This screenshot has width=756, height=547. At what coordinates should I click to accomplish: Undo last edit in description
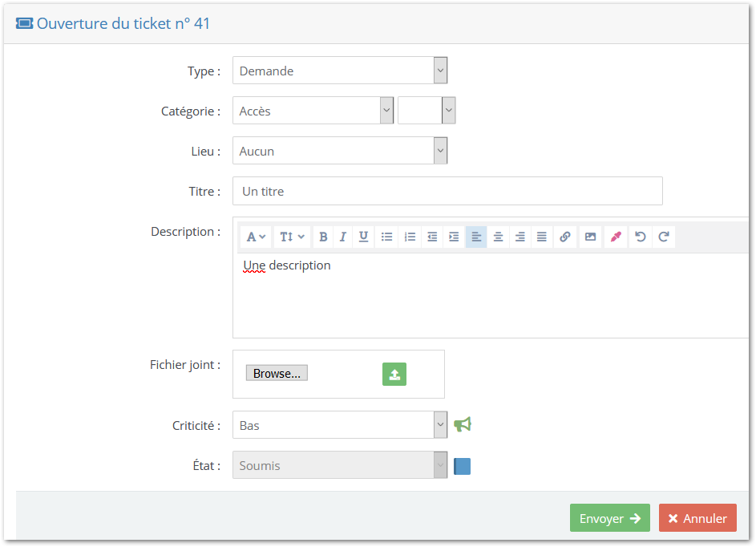pos(641,237)
